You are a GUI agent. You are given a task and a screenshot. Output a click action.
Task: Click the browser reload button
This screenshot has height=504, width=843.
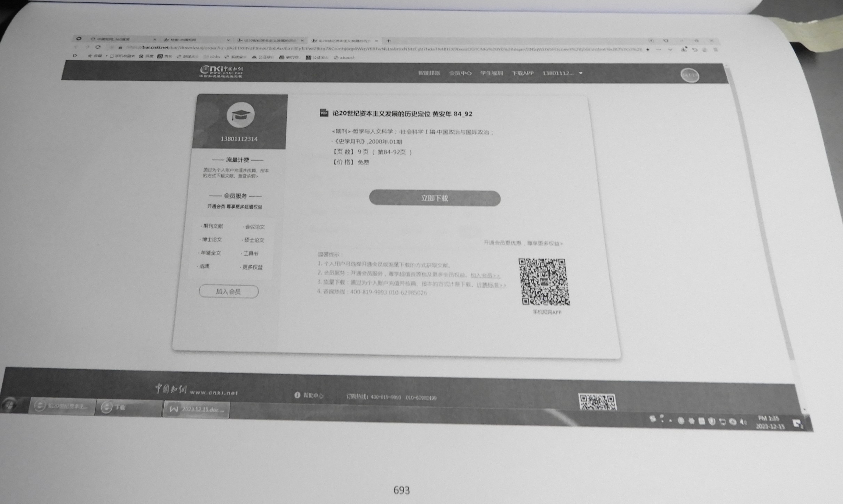click(x=98, y=47)
